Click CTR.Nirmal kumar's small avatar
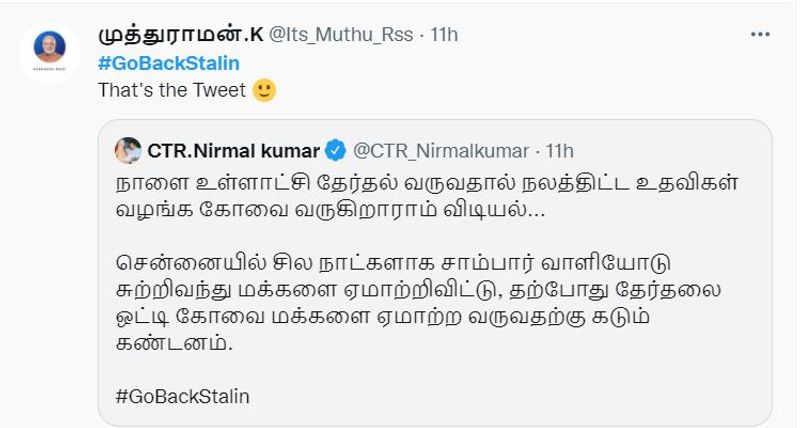Image resolution: width=800 pixels, height=428 pixels. click(127, 151)
